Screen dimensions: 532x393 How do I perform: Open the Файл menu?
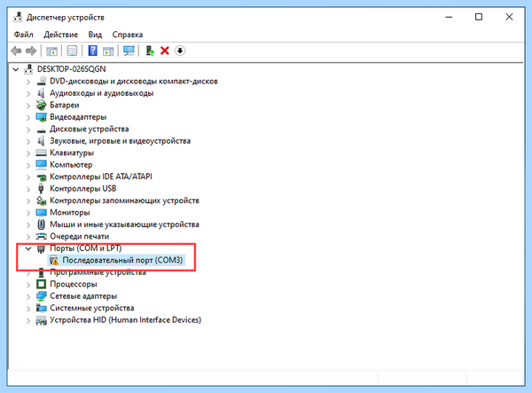point(23,35)
